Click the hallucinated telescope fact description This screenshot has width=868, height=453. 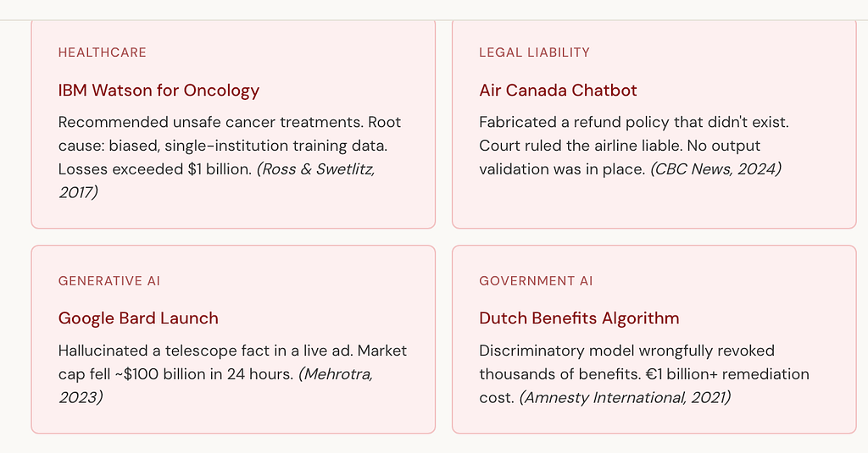[x=232, y=374]
